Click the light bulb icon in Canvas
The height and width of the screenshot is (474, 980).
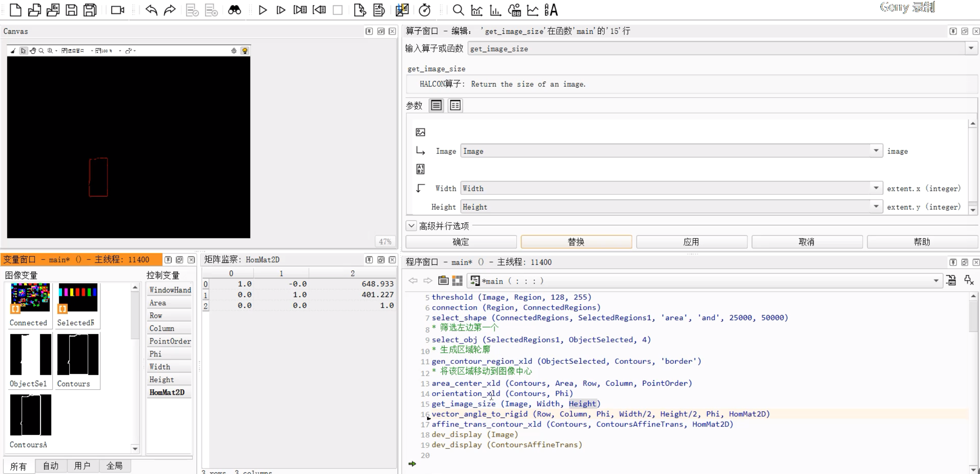tap(245, 51)
